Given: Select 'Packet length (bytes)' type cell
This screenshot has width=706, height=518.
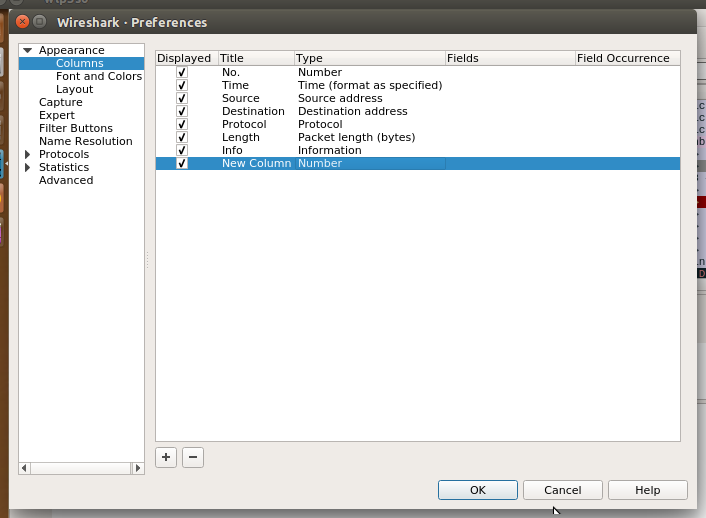Looking at the screenshot, I should point(357,137).
